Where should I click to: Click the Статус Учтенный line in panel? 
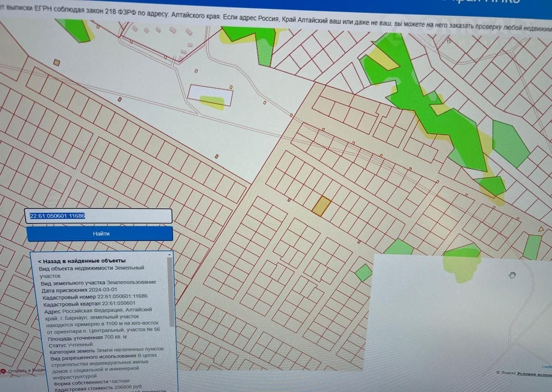pos(71,345)
